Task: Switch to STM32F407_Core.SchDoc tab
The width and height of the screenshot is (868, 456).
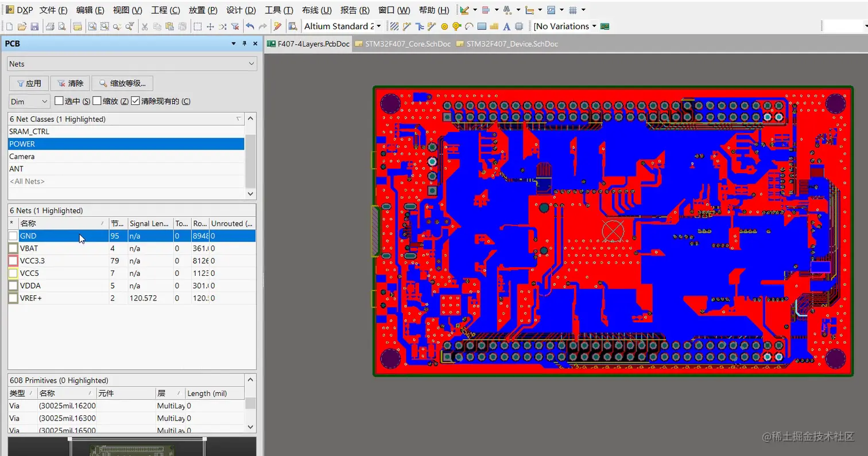Action: [x=403, y=44]
